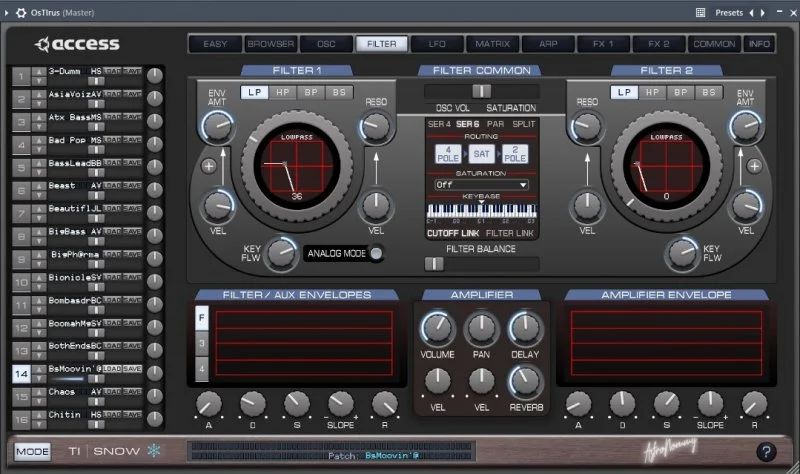Click the KEYBASE keyboard selector
Image resolution: width=800 pixels, height=474 pixels.
tap(481, 211)
